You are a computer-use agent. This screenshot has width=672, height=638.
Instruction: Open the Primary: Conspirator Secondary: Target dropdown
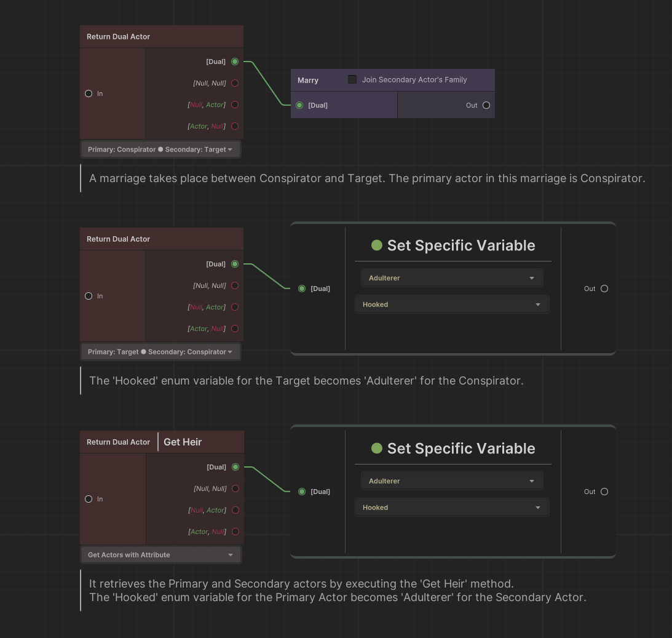coord(160,150)
